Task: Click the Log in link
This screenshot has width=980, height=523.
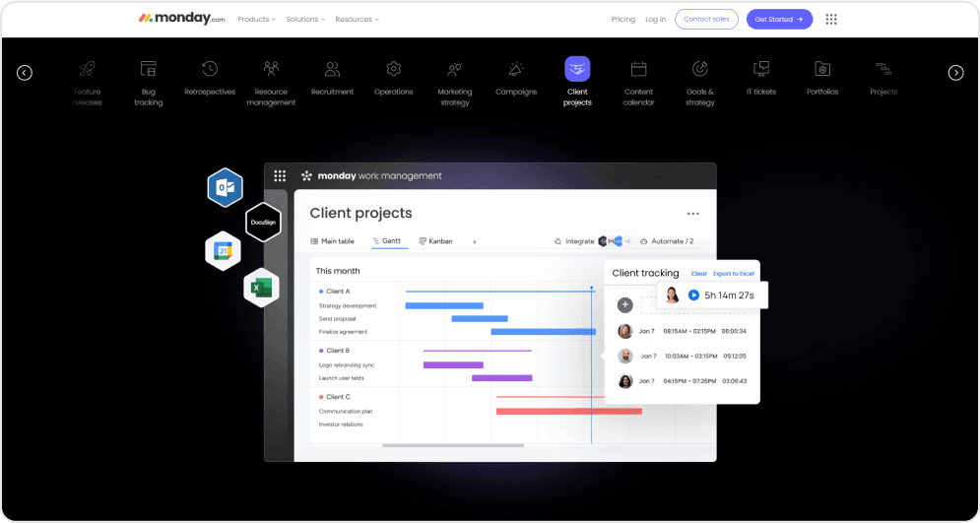Action: [656, 20]
